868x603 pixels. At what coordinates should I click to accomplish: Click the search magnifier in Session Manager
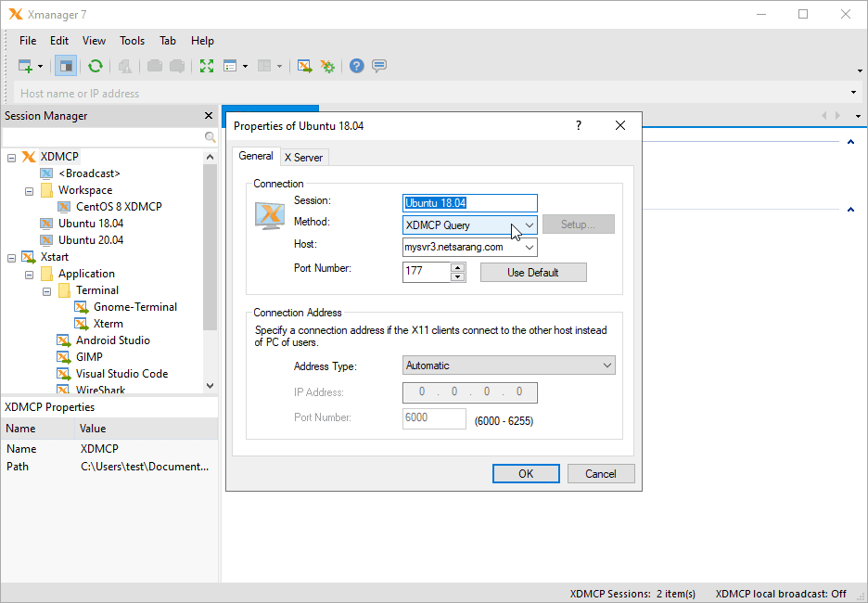210,136
